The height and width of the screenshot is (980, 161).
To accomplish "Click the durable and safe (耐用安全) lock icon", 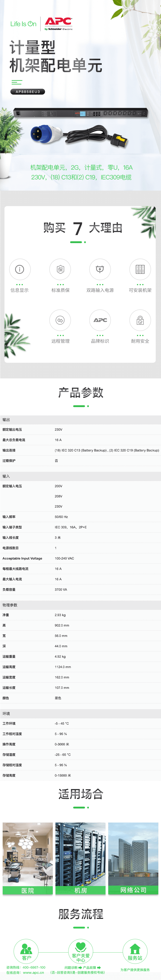I will tap(140, 320).
